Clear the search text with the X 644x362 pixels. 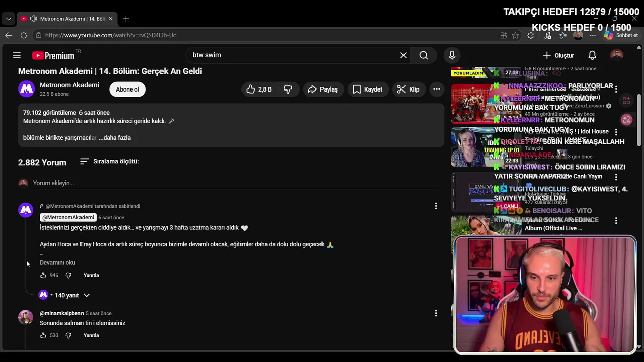click(404, 55)
